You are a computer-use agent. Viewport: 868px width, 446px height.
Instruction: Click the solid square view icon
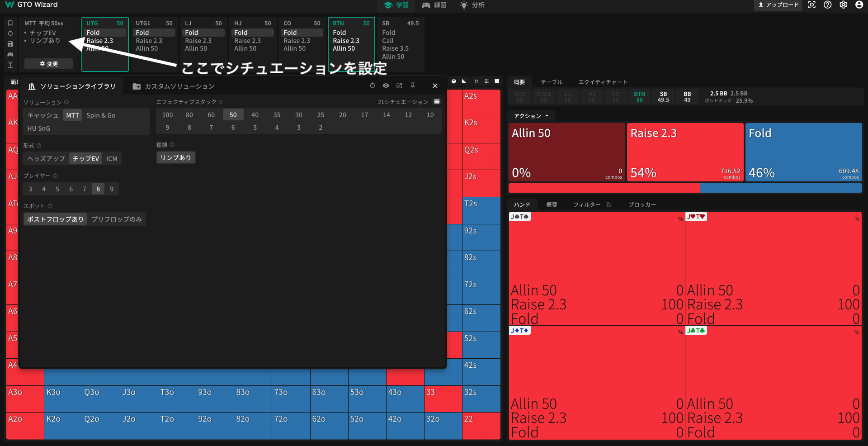(497, 81)
